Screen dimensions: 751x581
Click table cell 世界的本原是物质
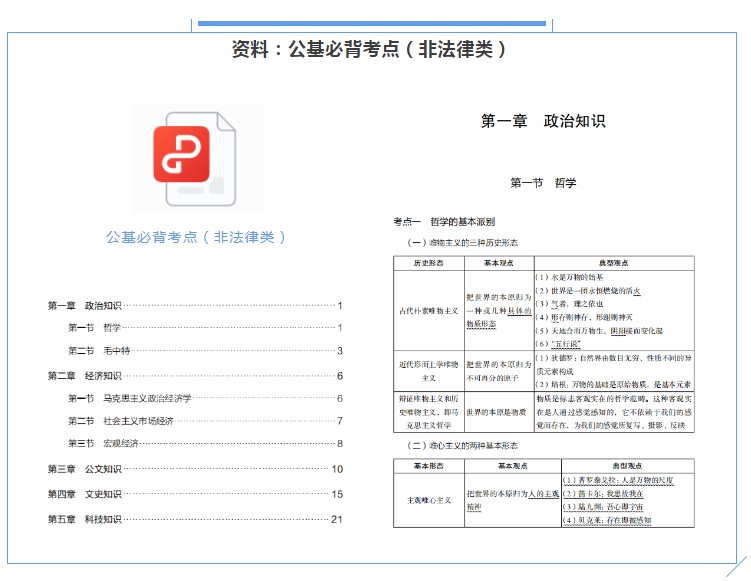point(499,412)
